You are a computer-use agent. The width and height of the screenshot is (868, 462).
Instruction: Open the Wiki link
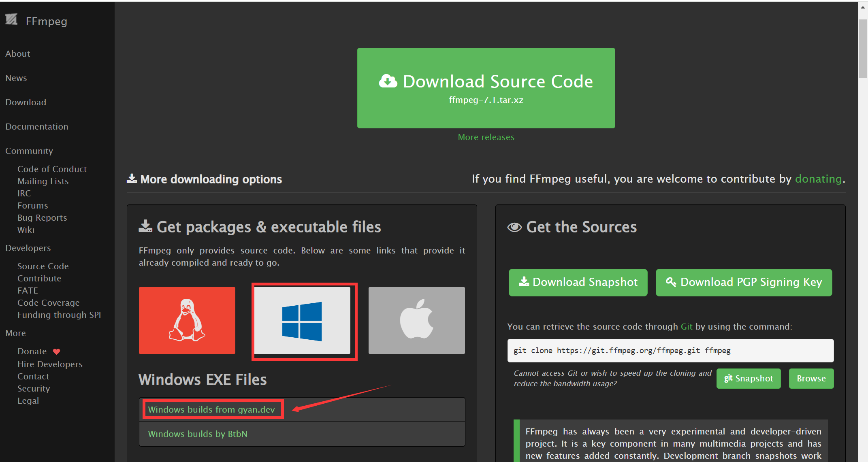click(26, 230)
